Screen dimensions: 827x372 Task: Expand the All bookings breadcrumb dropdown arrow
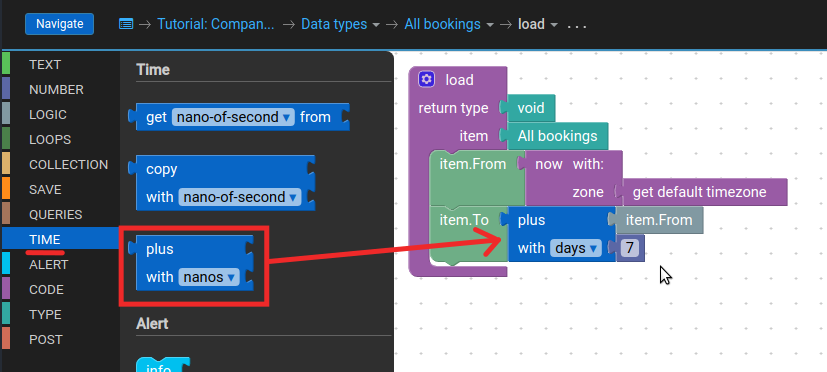pos(490,25)
